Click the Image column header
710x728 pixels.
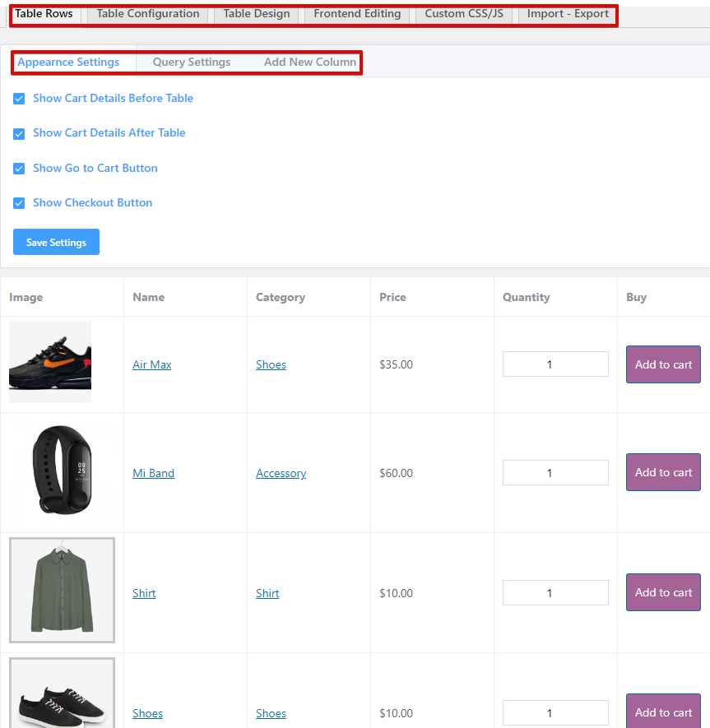click(26, 297)
